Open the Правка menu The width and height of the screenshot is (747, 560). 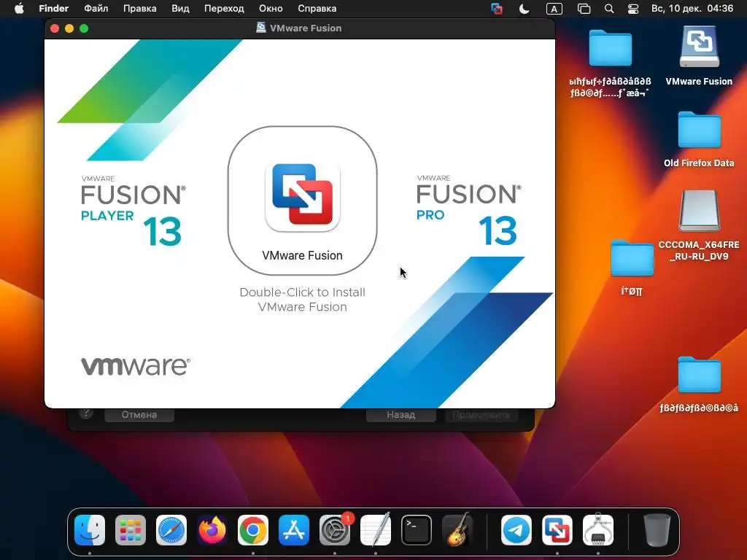tap(139, 9)
